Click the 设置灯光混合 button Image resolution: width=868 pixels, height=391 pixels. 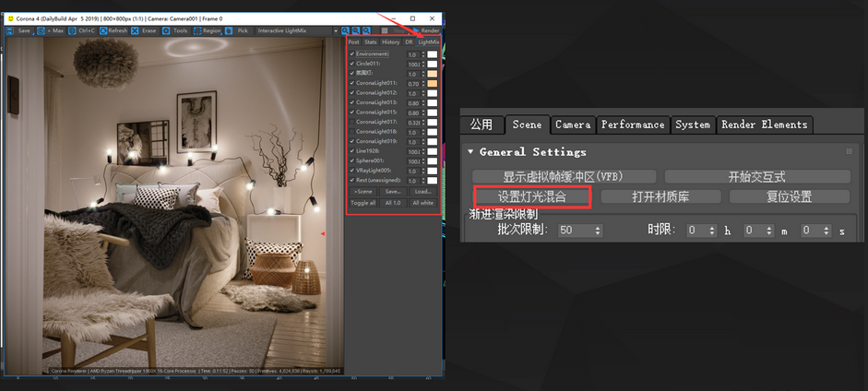click(530, 196)
